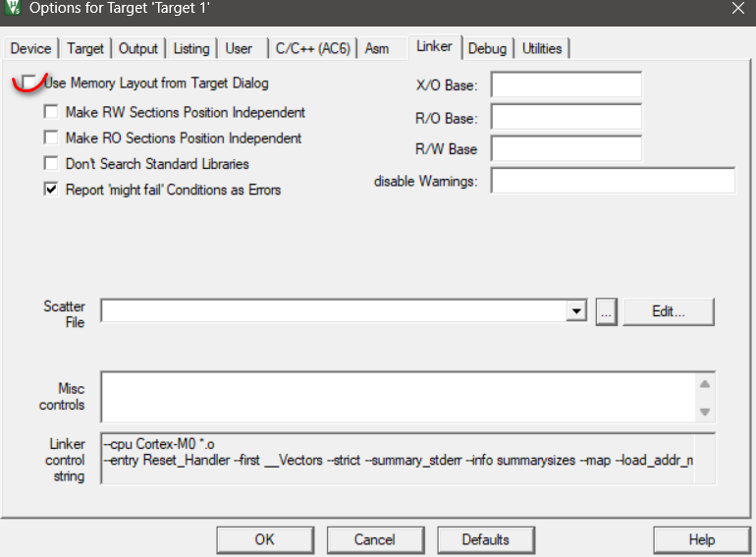Click the R/O Base input field

[566, 118]
